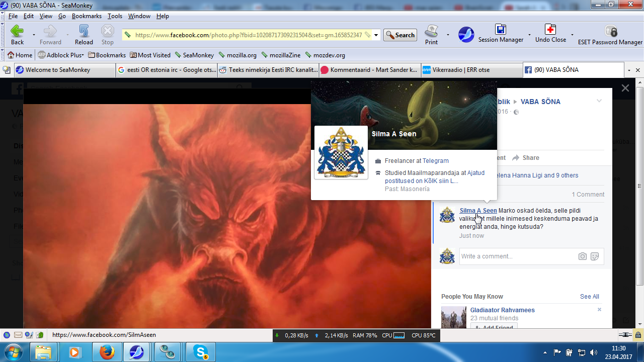Viewport: 644px width, 362px height.
Task: Launch Firefox from the taskbar
Action: [x=107, y=352]
